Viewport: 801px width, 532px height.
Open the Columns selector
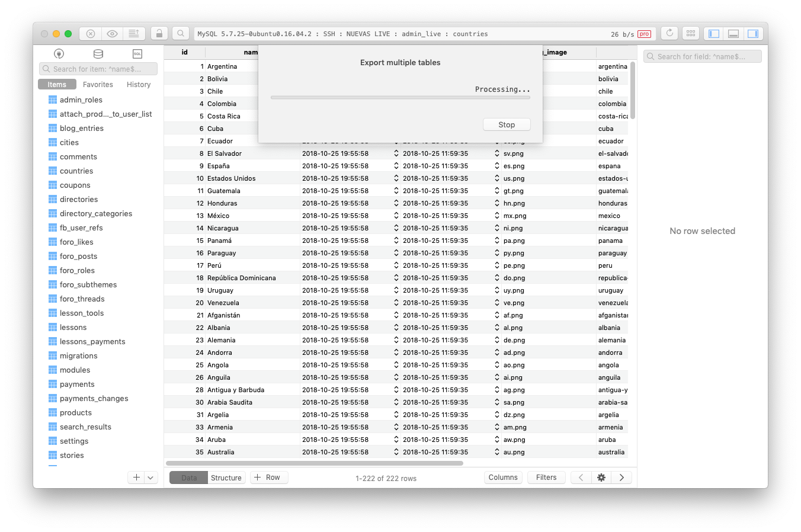tap(503, 477)
